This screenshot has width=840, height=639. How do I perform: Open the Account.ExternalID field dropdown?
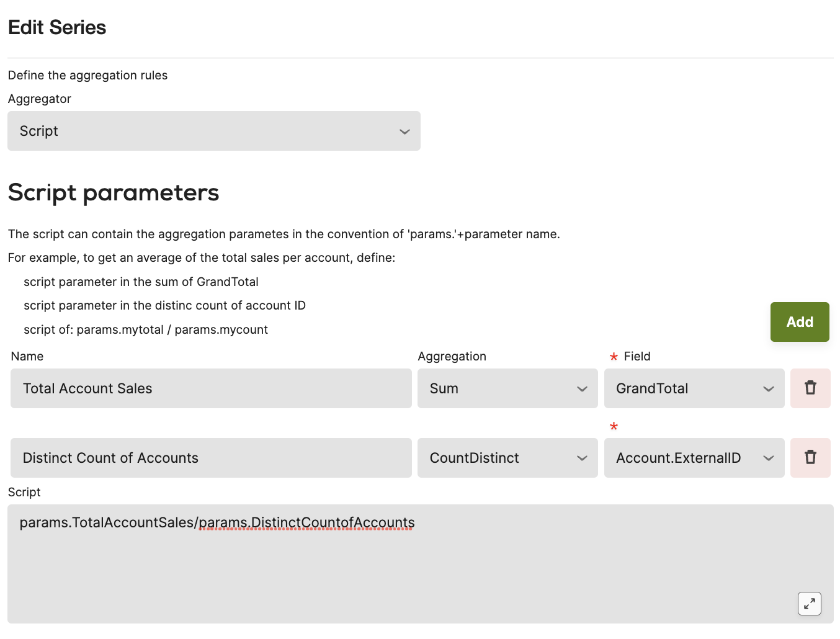pos(694,458)
